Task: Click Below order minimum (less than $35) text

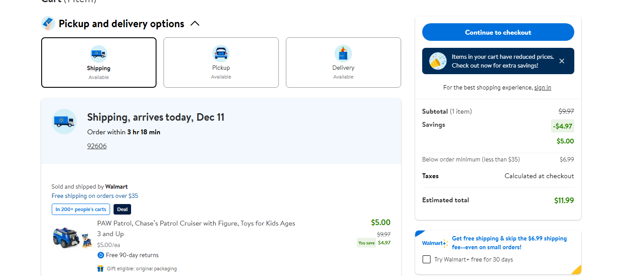Action: 471,160
